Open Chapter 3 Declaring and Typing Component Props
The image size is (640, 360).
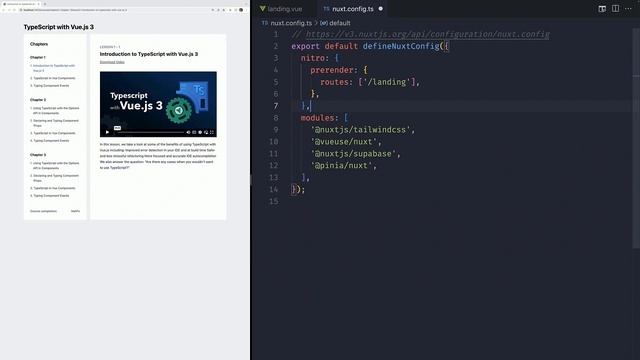(54, 178)
